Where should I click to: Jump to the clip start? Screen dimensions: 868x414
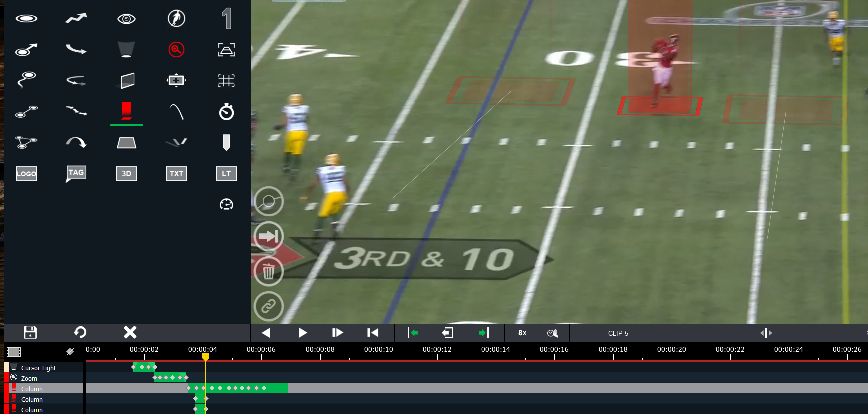(373, 333)
